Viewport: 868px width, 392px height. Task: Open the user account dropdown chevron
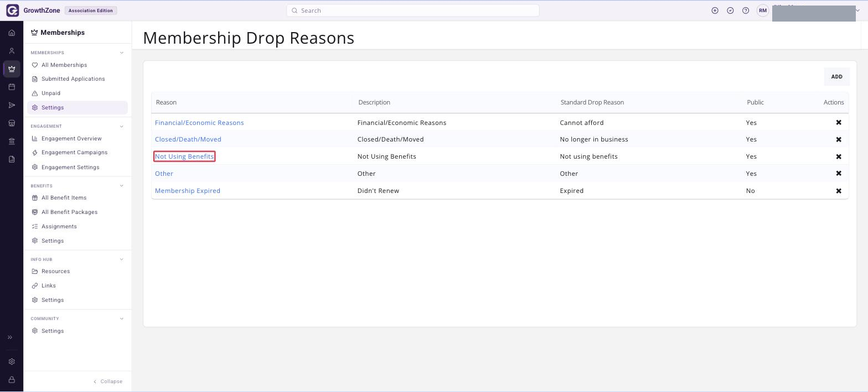(859, 11)
